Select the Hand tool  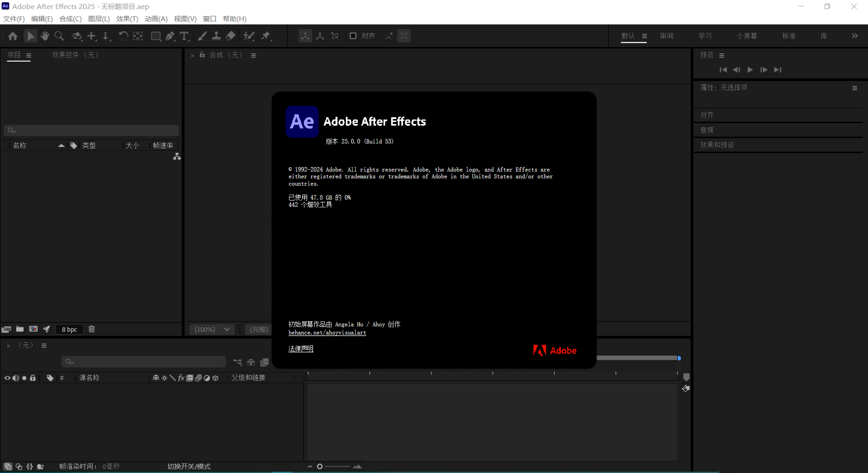[45, 36]
